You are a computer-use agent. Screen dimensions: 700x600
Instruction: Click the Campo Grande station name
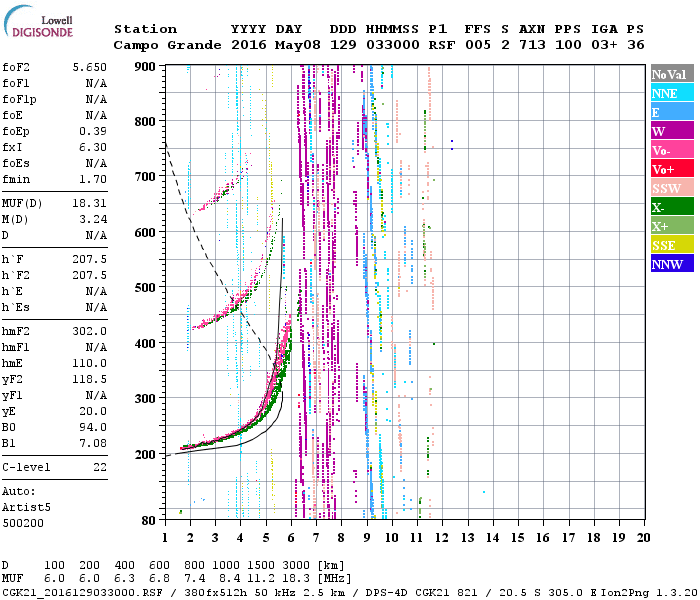(167, 45)
